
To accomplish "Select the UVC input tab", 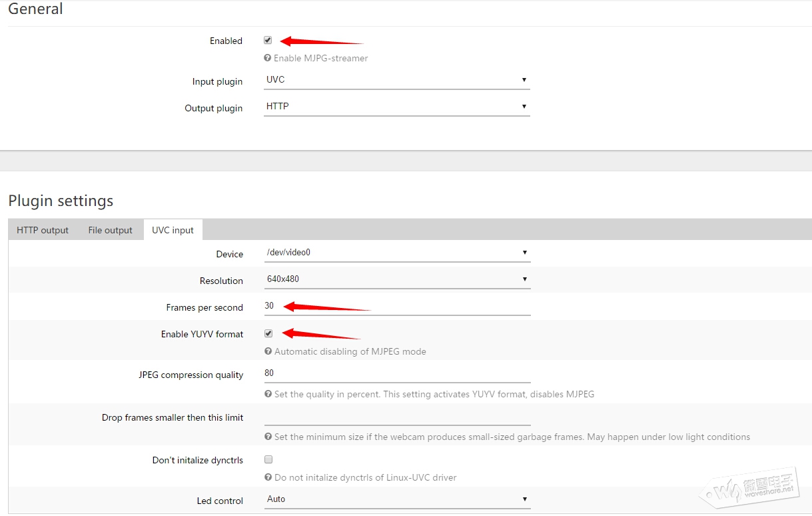I will pyautogui.click(x=173, y=230).
